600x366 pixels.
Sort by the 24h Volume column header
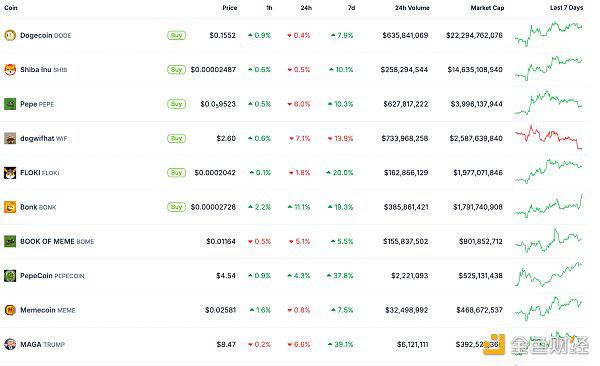tap(412, 8)
